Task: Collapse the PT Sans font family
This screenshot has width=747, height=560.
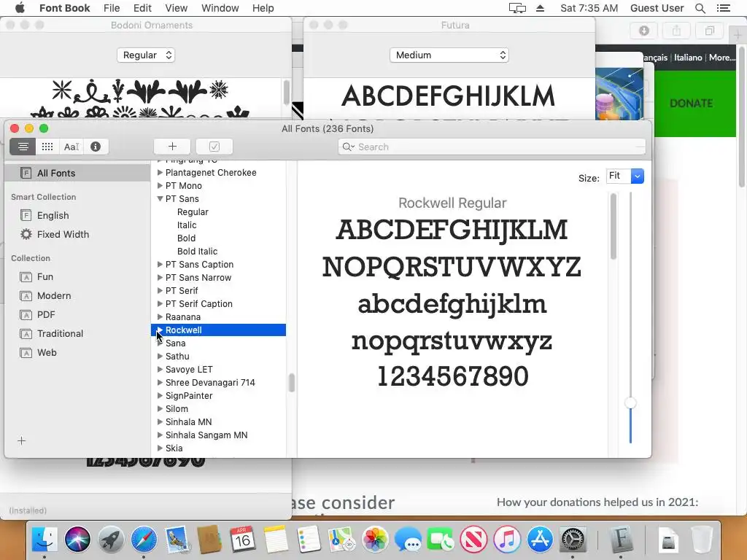Action: 160,198
